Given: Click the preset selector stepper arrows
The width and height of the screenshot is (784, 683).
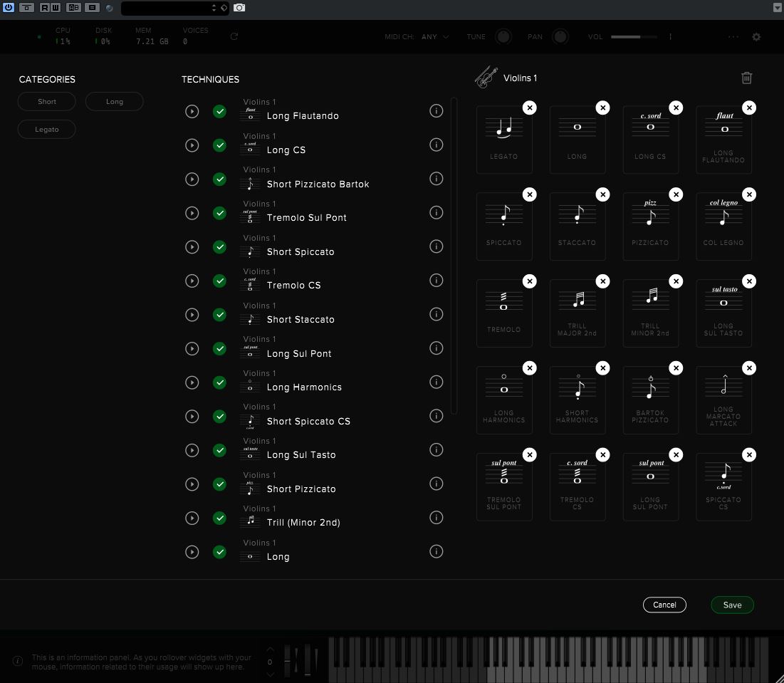Looking at the screenshot, I should point(214,8).
